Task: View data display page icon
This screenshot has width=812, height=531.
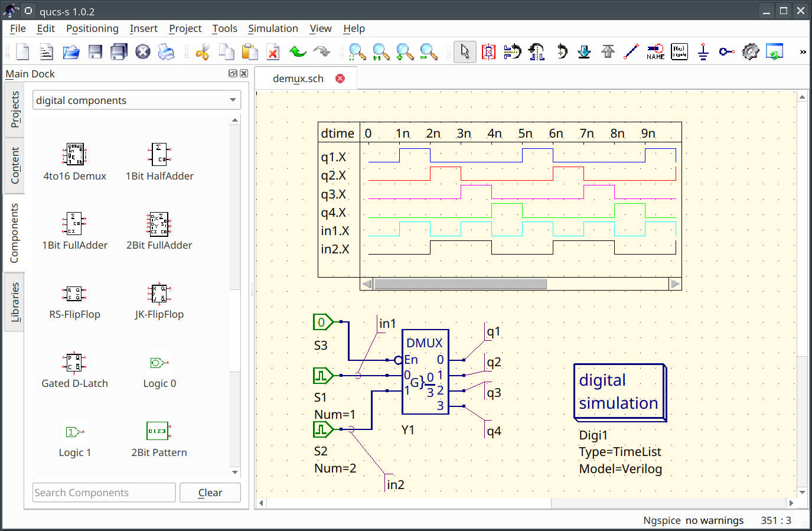Action: coord(774,52)
